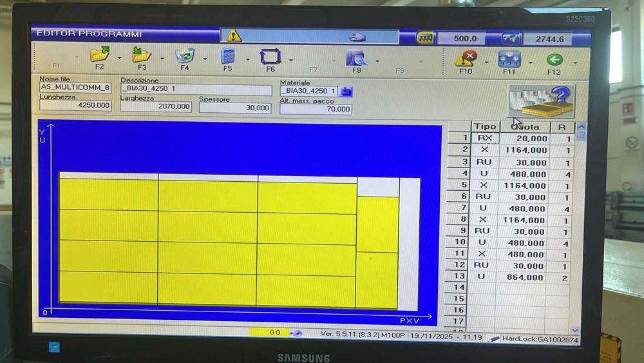Screen dimensions: 644x363
Task: Expand the dropdown arrow beside F8
Action: pyautogui.click(x=377, y=61)
